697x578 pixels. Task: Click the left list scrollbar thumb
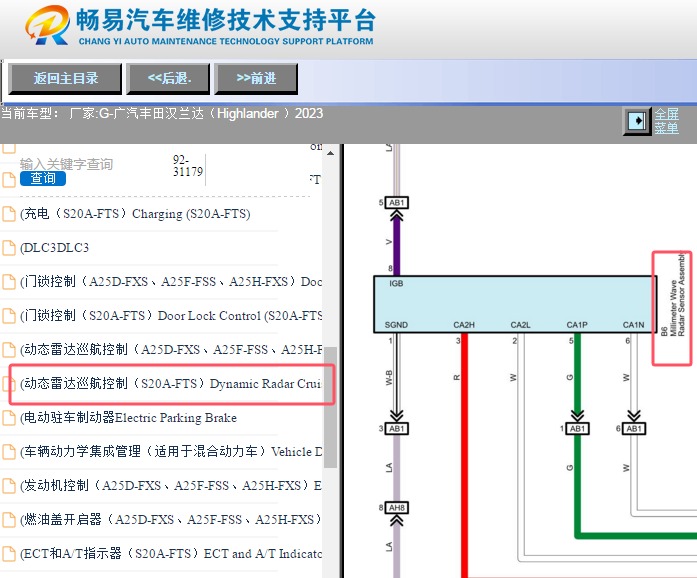coord(330,407)
